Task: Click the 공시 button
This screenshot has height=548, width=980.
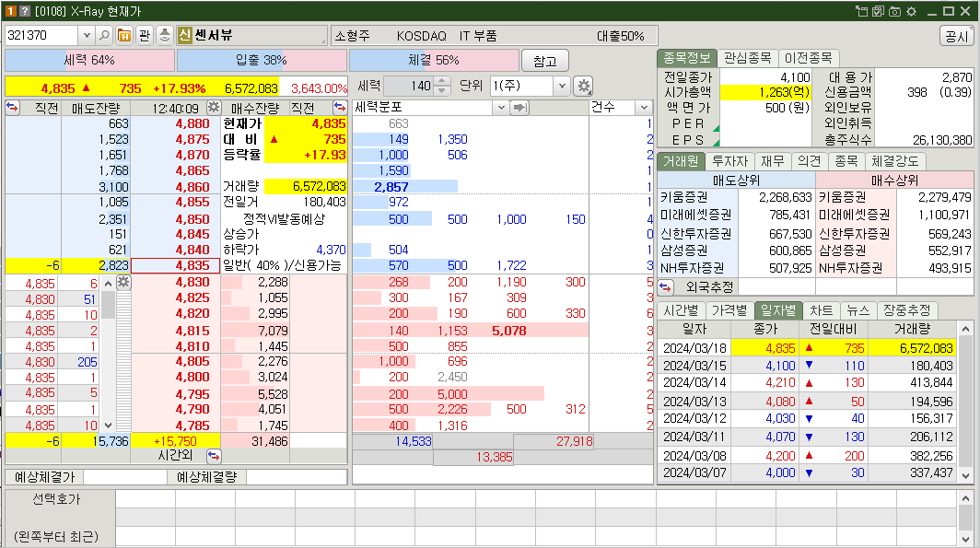Action: tap(956, 36)
